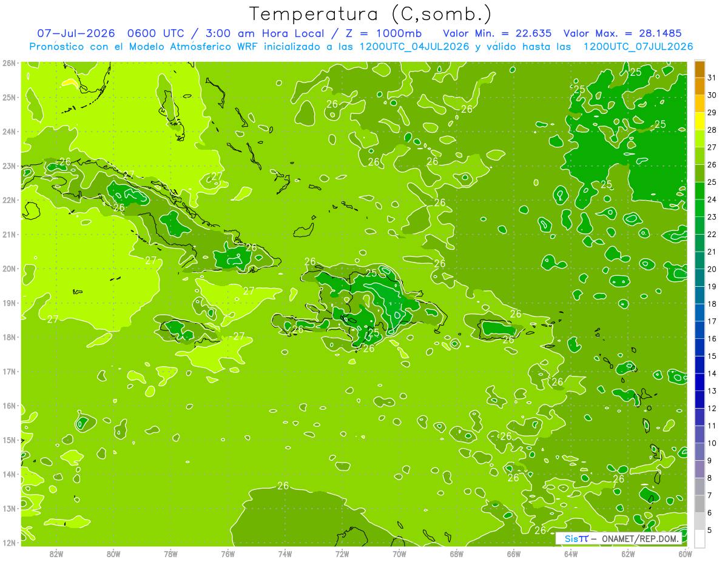
Task: Click the longitude axis label '72W'
Action: click(x=342, y=554)
